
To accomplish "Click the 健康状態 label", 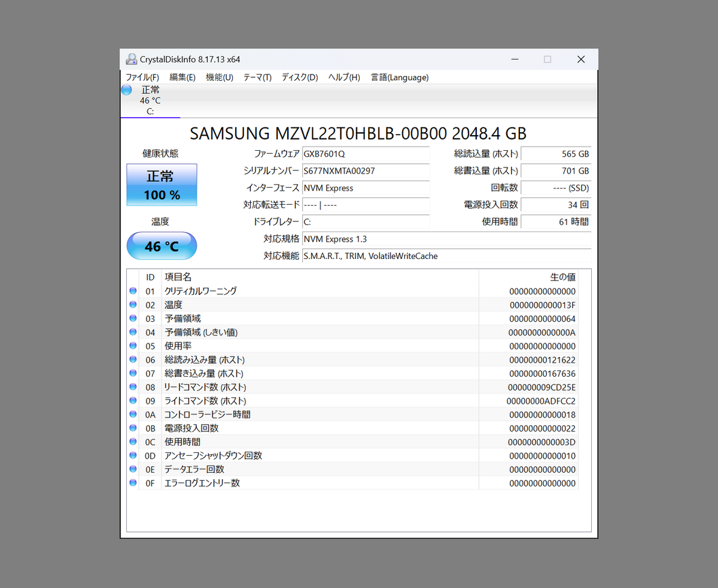I will [x=160, y=154].
